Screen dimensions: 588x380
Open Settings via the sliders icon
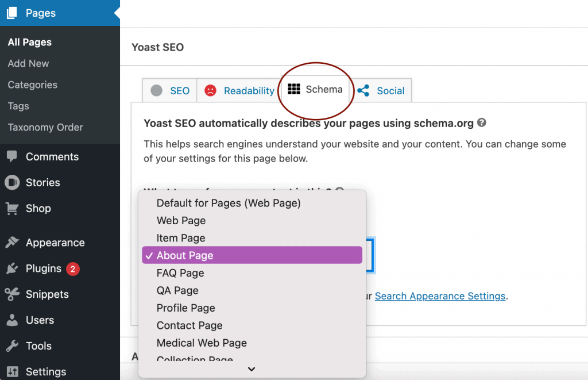(x=12, y=371)
